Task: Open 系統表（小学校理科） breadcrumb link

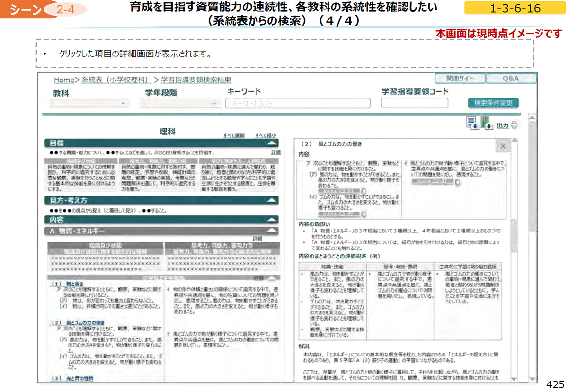Action: (x=117, y=80)
